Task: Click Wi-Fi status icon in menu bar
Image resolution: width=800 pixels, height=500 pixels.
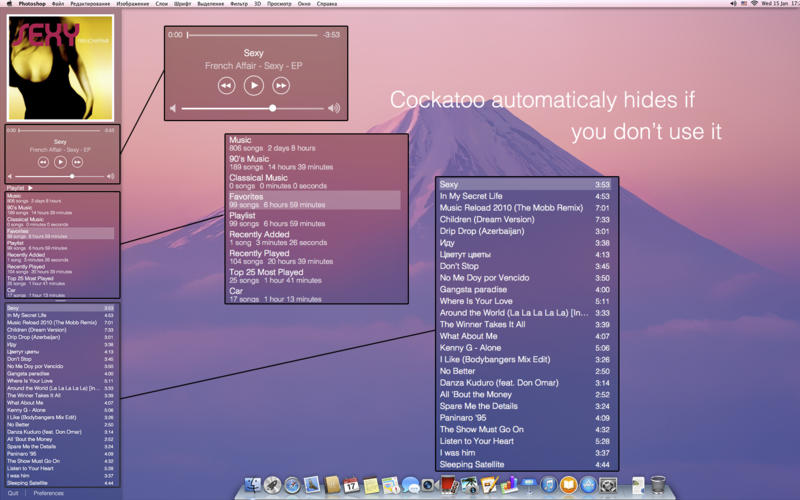Action: pyautogui.click(x=754, y=4)
